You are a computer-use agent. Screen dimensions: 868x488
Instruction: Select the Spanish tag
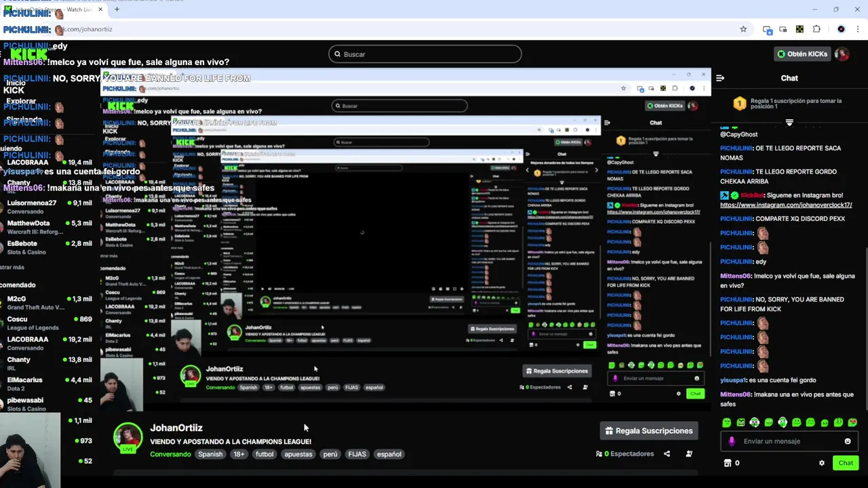tap(210, 454)
